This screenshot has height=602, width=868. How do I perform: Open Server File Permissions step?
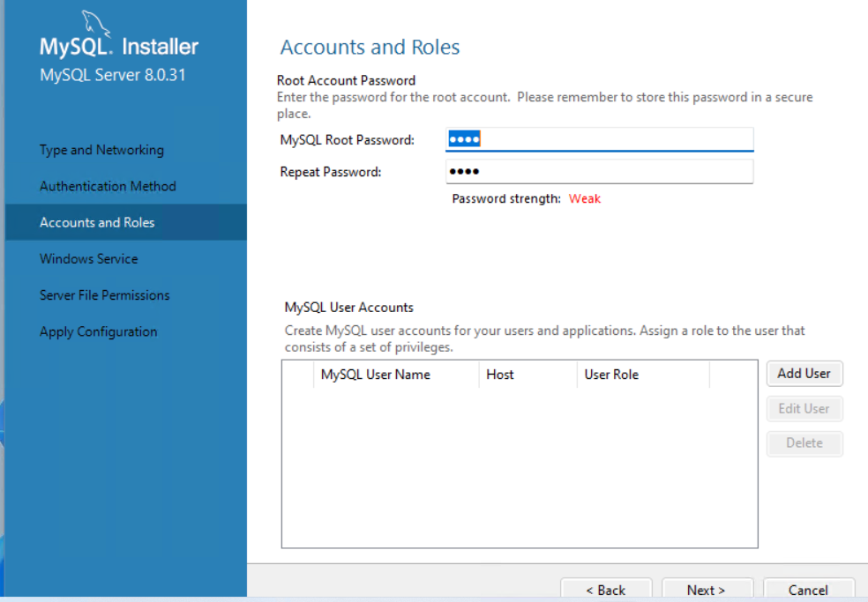pos(104,295)
